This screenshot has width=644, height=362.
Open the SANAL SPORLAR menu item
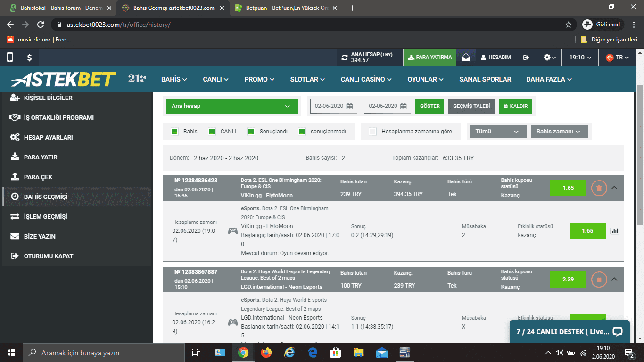[x=485, y=79]
